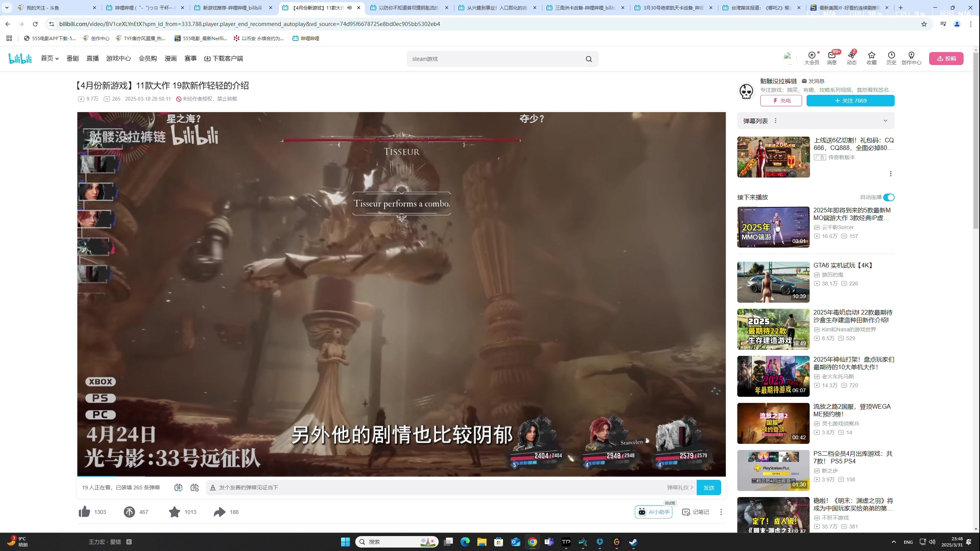Open GTA6 实机试玩 video thumbnail
Image resolution: width=980 pixels, height=551 pixels.
tap(773, 282)
